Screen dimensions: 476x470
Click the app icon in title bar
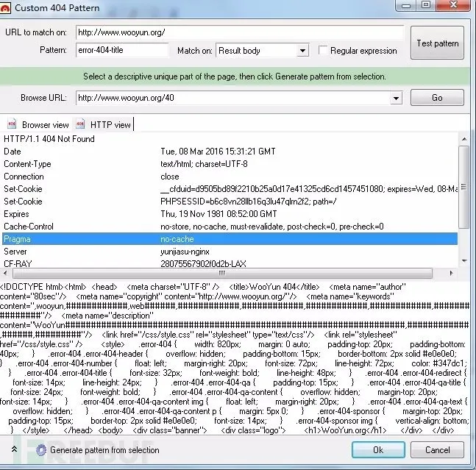(x=4, y=8)
